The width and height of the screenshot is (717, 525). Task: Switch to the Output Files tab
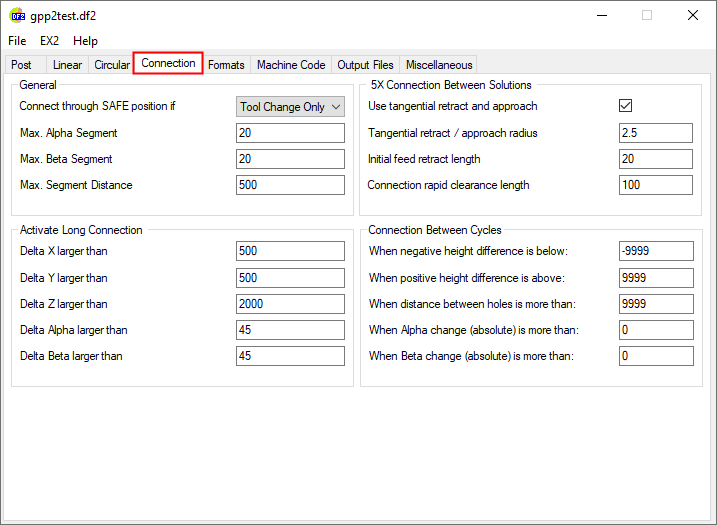(365, 65)
